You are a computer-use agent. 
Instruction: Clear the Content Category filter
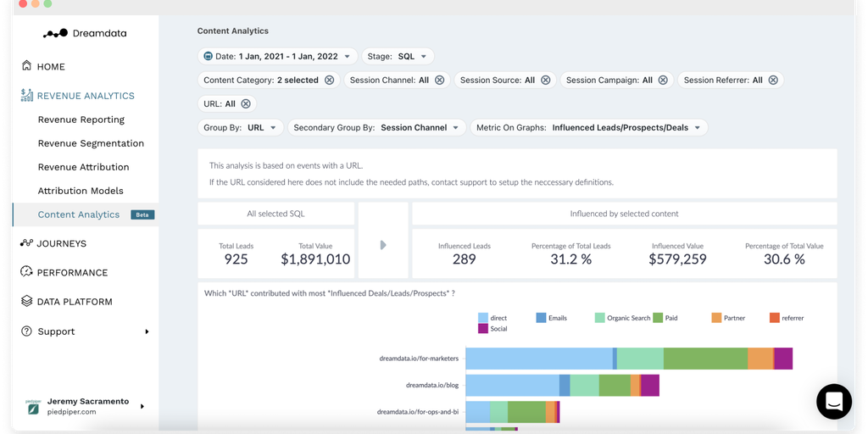click(x=329, y=81)
